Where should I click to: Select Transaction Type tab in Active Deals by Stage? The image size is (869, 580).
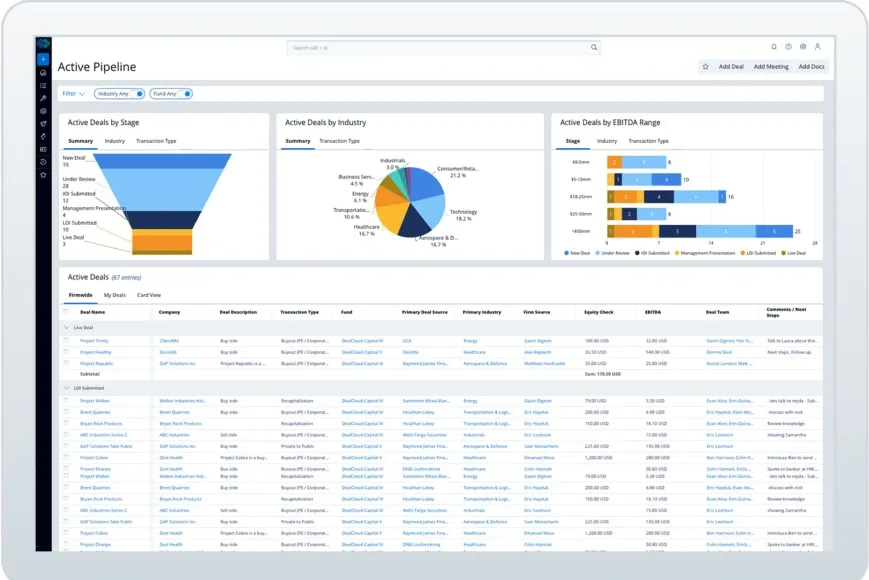(x=156, y=141)
